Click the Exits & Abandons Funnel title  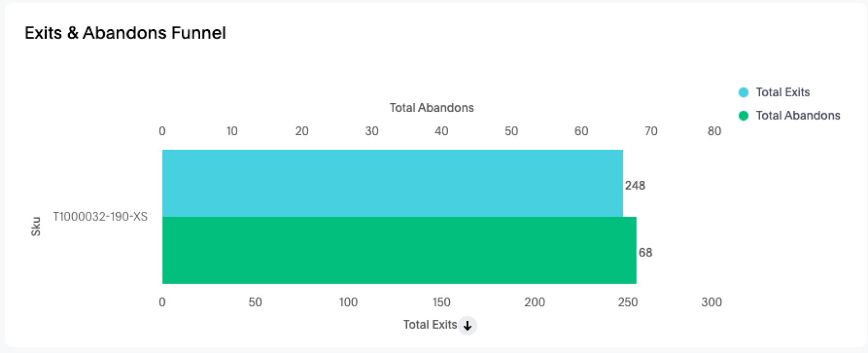(x=125, y=33)
